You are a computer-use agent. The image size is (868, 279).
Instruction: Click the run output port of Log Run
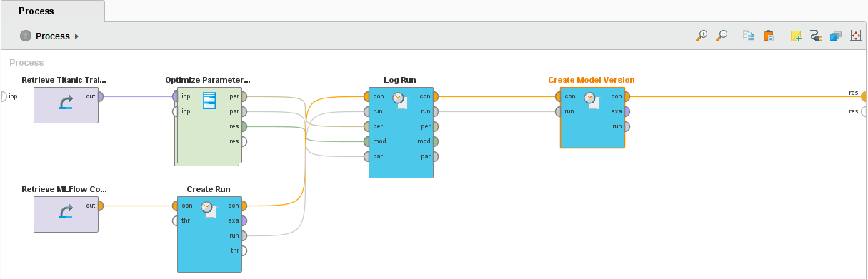(x=435, y=111)
